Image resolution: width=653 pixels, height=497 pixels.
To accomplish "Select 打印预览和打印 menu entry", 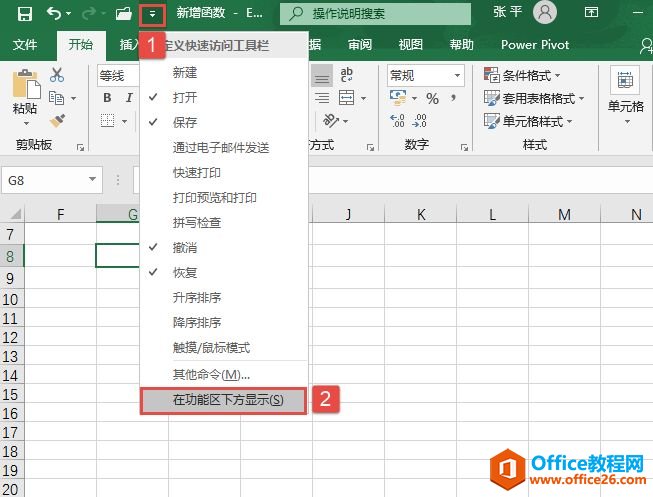I will coord(224,197).
